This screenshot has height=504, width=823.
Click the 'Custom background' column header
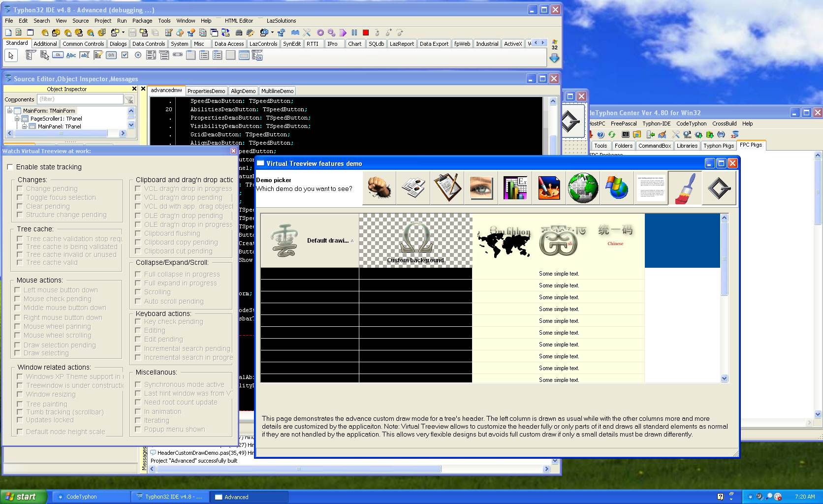coord(415,241)
